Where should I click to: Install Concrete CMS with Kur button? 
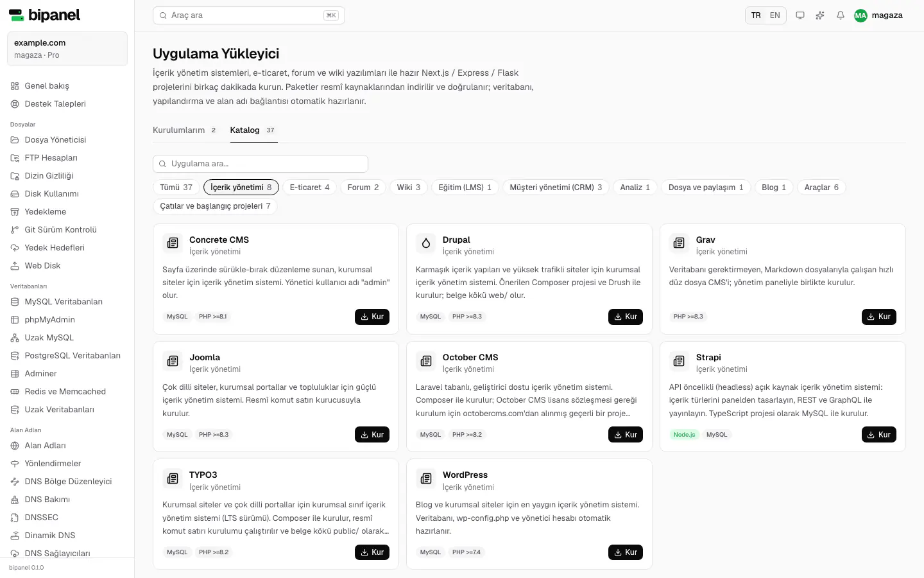click(x=372, y=317)
